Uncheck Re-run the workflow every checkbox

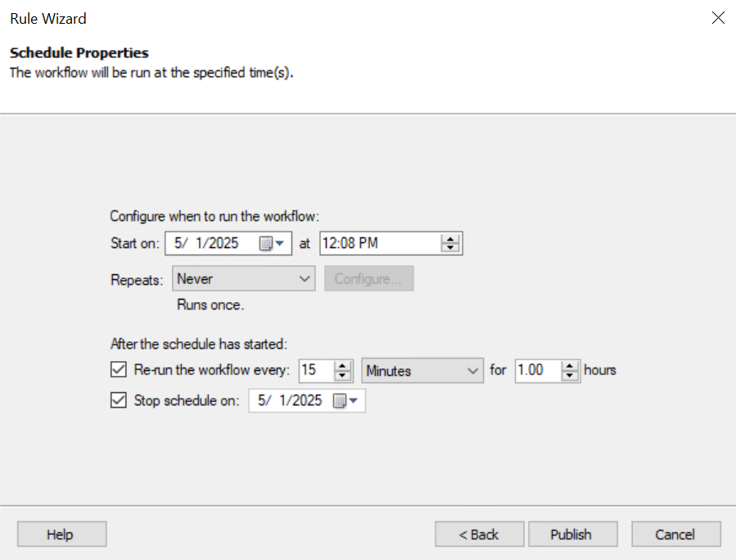pos(119,370)
